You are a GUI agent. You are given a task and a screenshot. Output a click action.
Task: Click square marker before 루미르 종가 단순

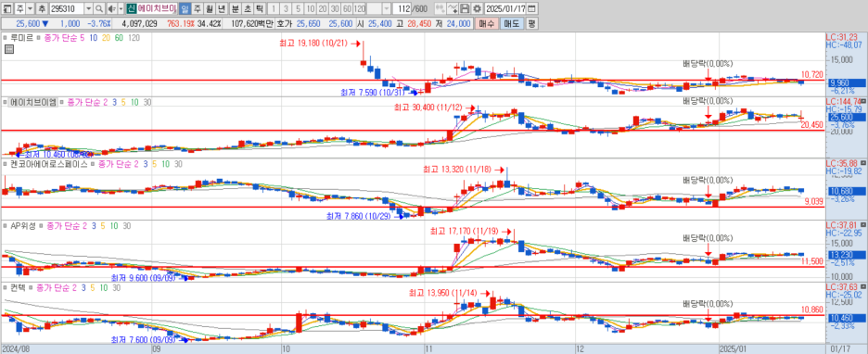click(x=39, y=38)
